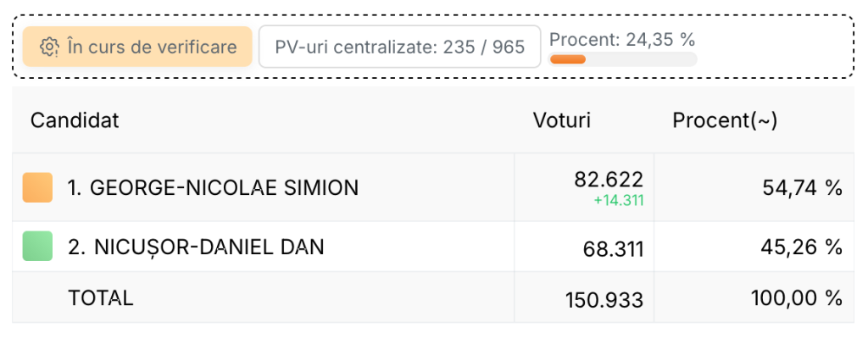Click the total votes 150.933 cell
The image size is (868, 339).
pyautogui.click(x=604, y=300)
